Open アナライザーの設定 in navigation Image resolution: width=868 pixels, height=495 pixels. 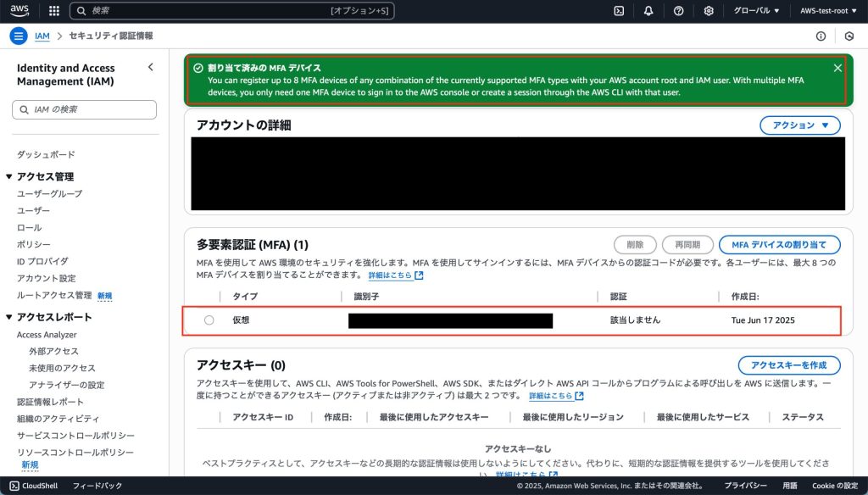click(x=66, y=385)
